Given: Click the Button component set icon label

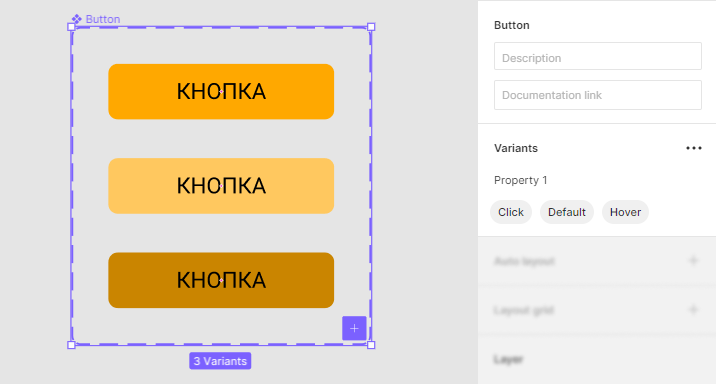Looking at the screenshot, I should tap(96, 19).
